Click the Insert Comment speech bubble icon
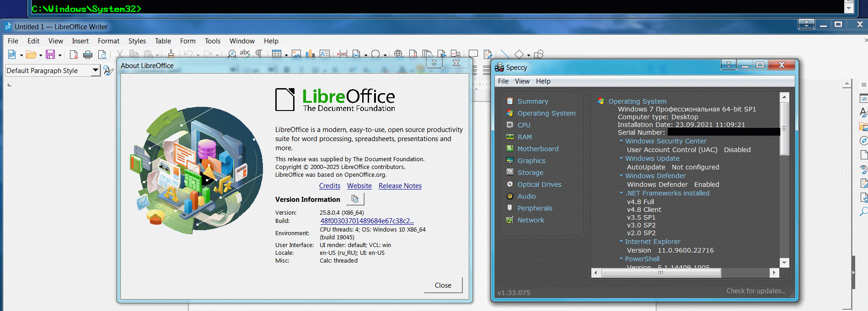This screenshot has height=311, width=868. point(473,54)
